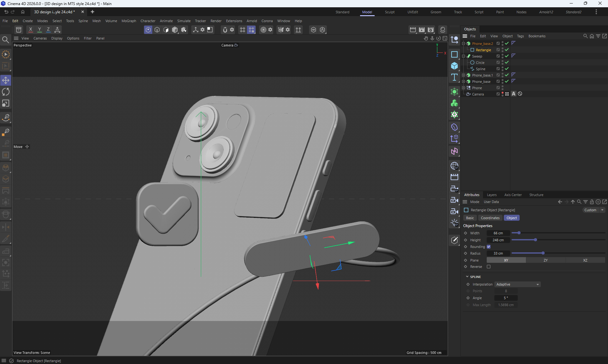
Task: Toggle X axis lock
Action: pyautogui.click(x=30, y=30)
